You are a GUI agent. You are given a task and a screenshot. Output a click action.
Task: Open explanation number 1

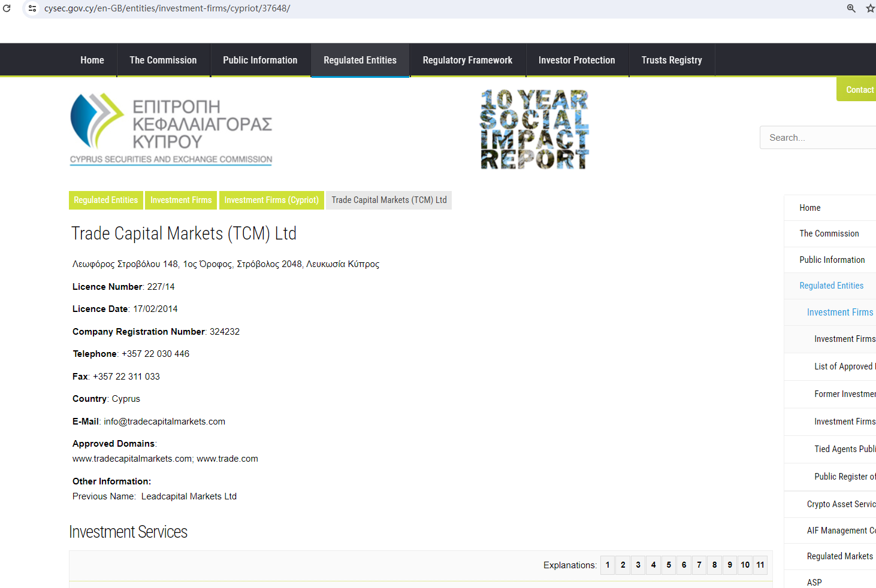(x=608, y=565)
